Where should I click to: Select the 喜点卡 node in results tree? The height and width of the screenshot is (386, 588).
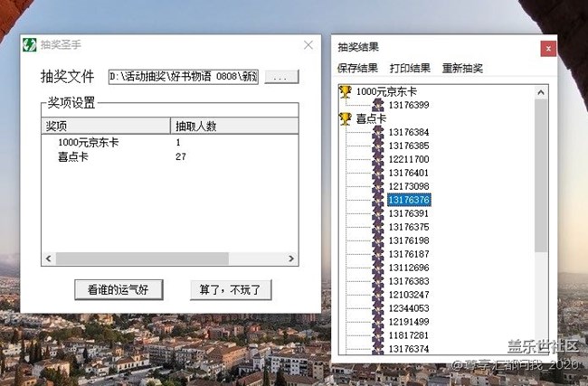point(371,118)
